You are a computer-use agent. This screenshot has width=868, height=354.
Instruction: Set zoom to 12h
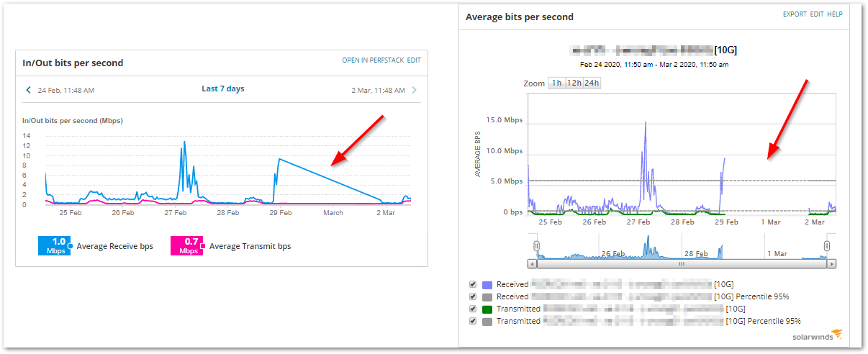[x=574, y=83]
